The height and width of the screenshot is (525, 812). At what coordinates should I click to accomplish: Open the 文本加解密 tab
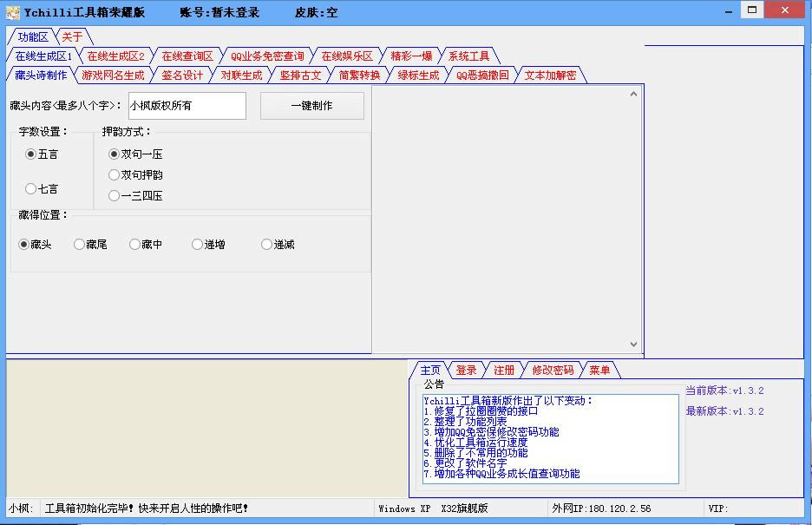(550, 75)
